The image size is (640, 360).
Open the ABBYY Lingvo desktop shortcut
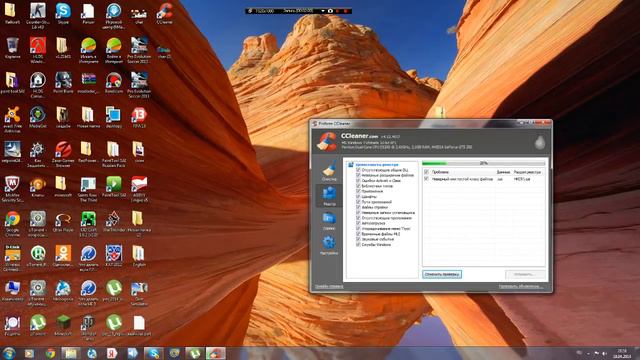point(139,189)
